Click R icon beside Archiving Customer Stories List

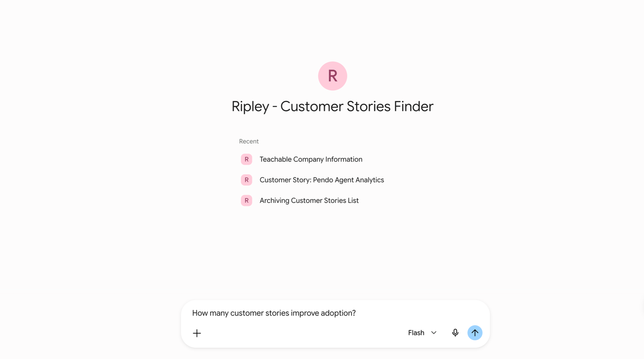pos(246,201)
